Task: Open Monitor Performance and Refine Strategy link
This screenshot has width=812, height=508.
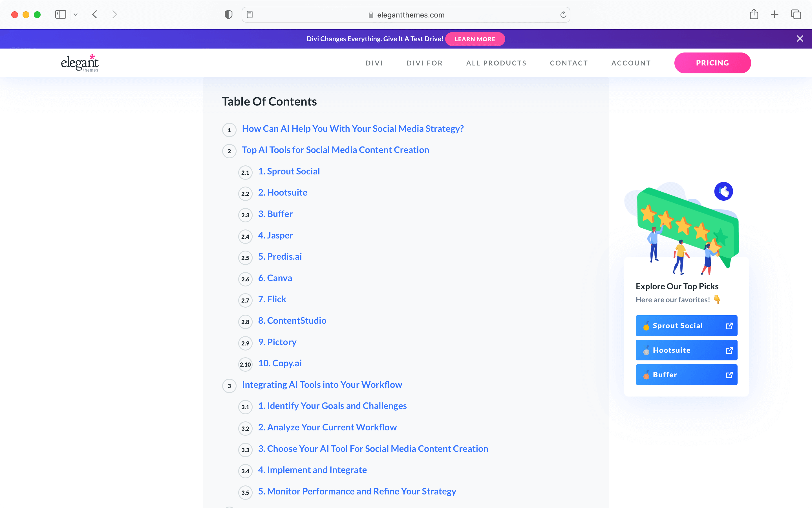Action: tap(357, 492)
